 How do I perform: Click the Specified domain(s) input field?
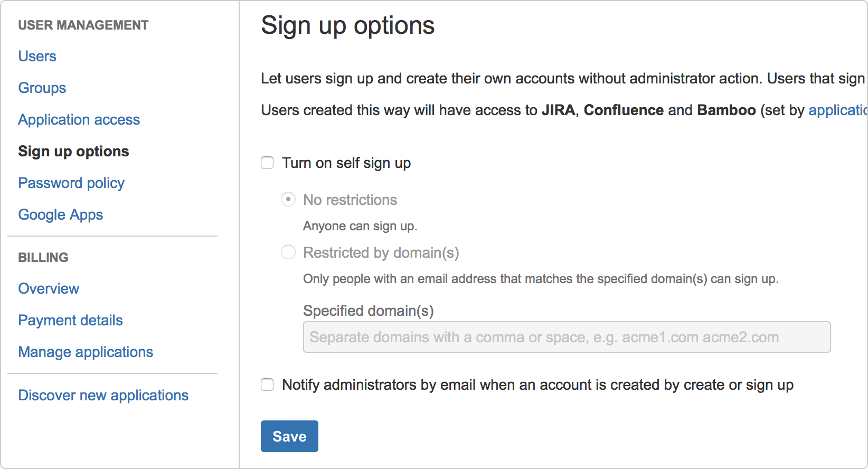(567, 337)
